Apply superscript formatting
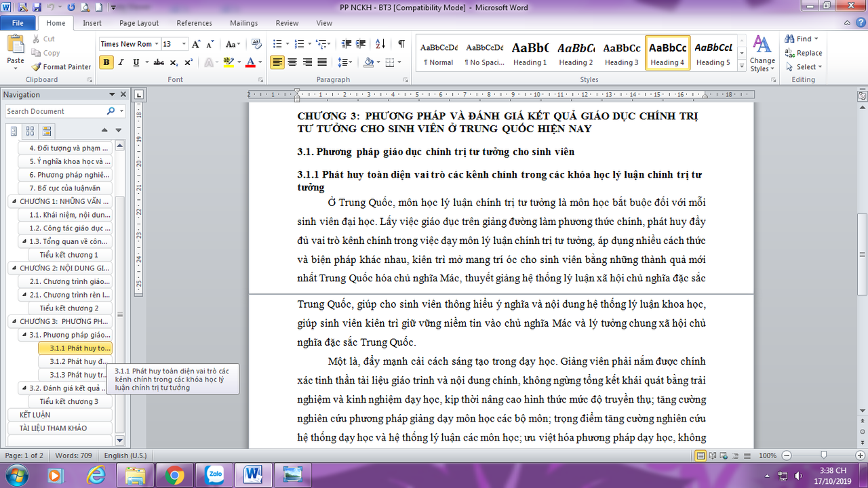The image size is (868, 488). click(x=189, y=62)
